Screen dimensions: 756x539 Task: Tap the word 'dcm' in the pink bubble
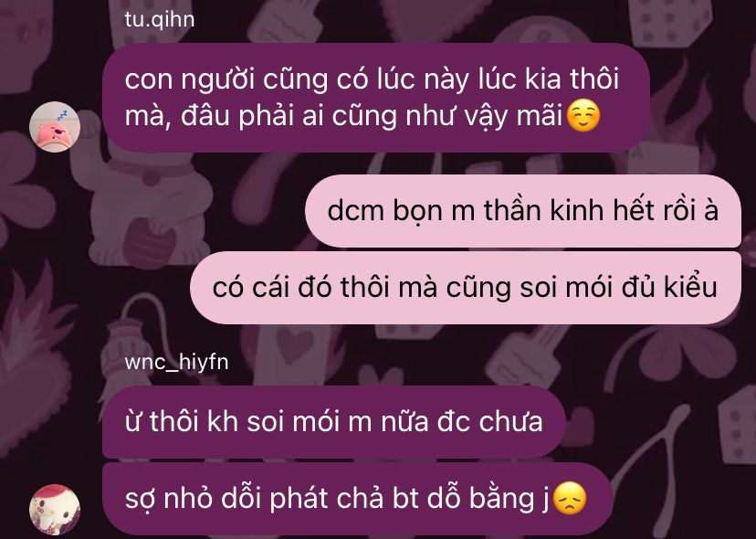click(x=355, y=211)
